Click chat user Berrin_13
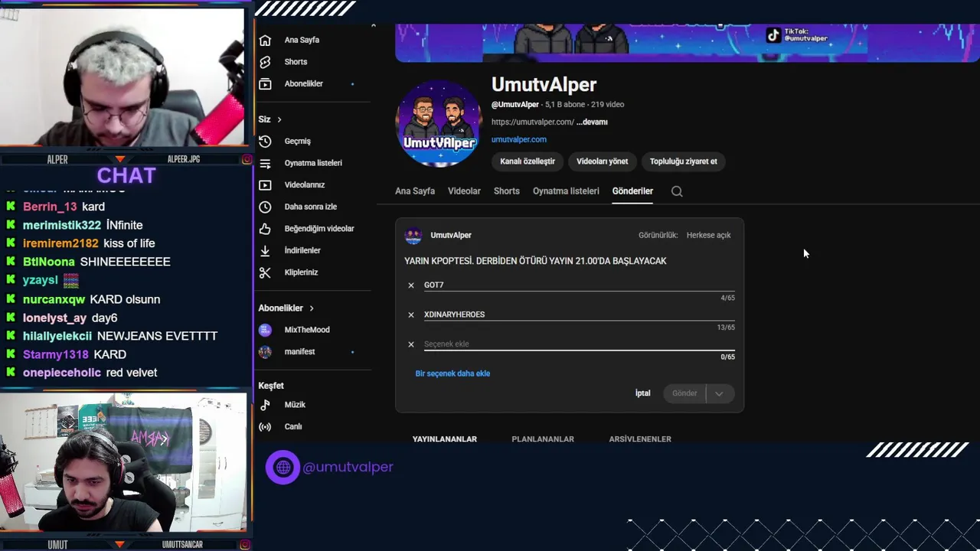 [x=50, y=207]
